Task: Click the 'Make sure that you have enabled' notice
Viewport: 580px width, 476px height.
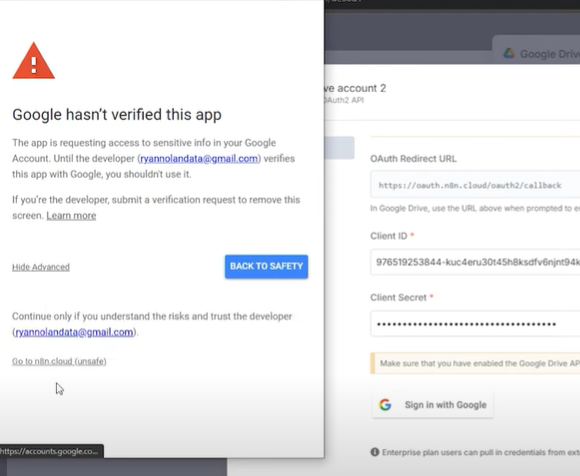Action: (475, 363)
